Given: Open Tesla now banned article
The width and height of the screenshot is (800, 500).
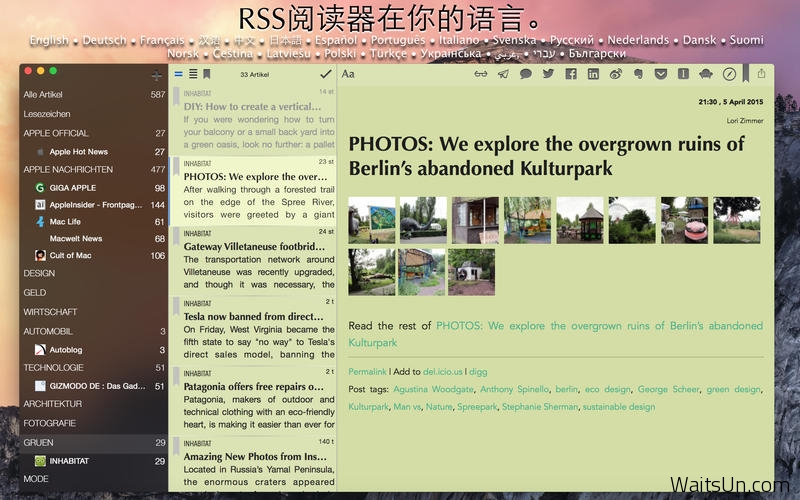Looking at the screenshot, I should click(x=253, y=330).
